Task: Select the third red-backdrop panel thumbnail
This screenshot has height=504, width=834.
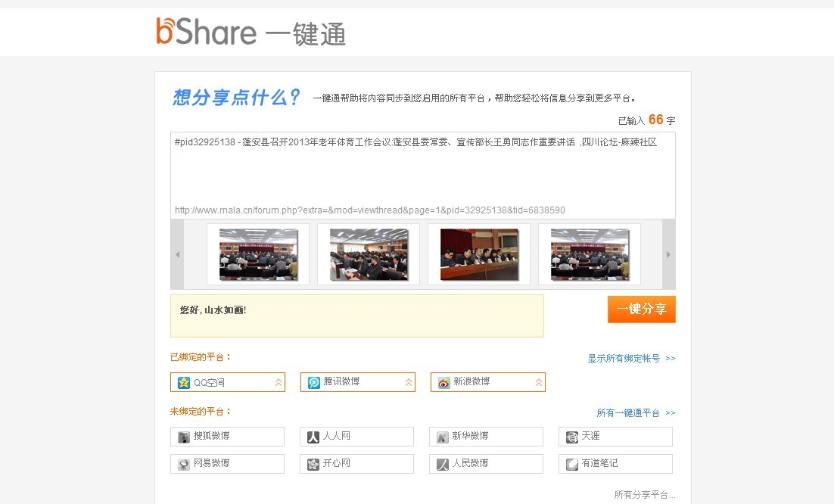Action: [x=479, y=255]
